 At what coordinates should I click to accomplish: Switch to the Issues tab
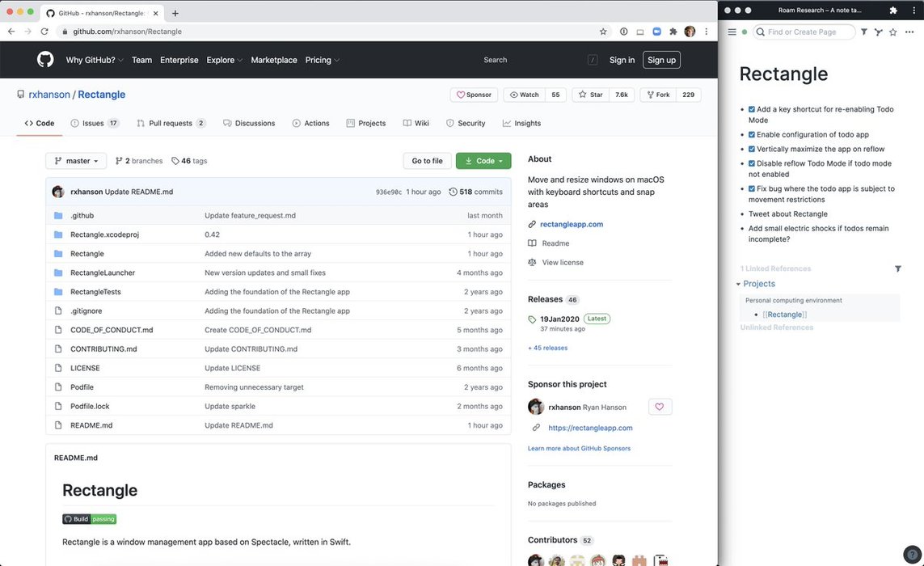(94, 124)
